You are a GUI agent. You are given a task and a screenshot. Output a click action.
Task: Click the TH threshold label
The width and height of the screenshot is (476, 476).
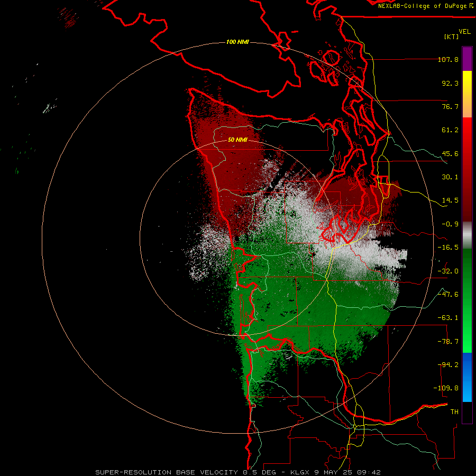pyautogui.click(x=454, y=412)
